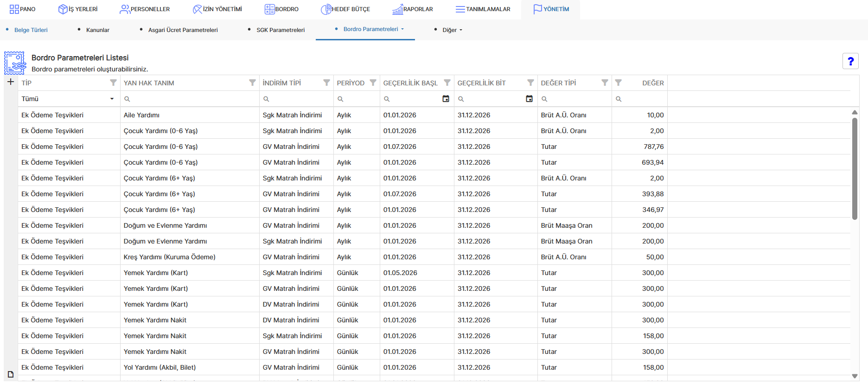The width and height of the screenshot is (868, 385).
Task: Click the BORDRO icon
Action: 270,9
